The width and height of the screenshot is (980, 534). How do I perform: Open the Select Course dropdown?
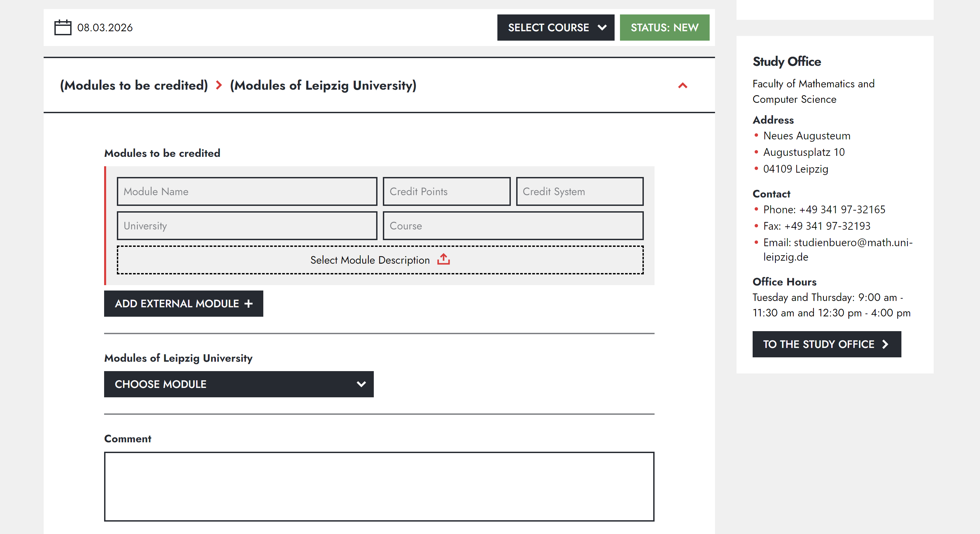pyautogui.click(x=555, y=28)
